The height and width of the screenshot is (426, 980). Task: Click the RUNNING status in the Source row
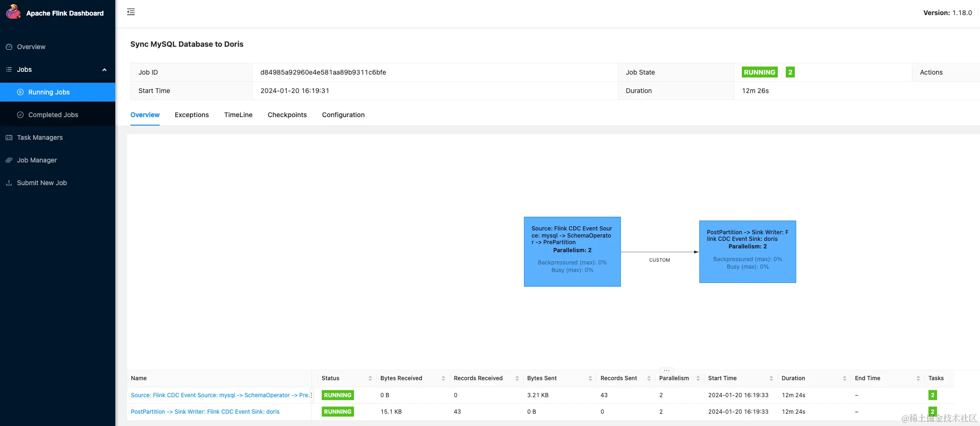pos(338,395)
